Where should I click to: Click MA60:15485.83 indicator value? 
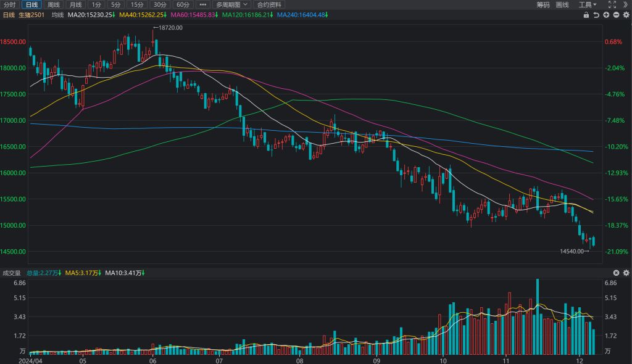[194, 15]
